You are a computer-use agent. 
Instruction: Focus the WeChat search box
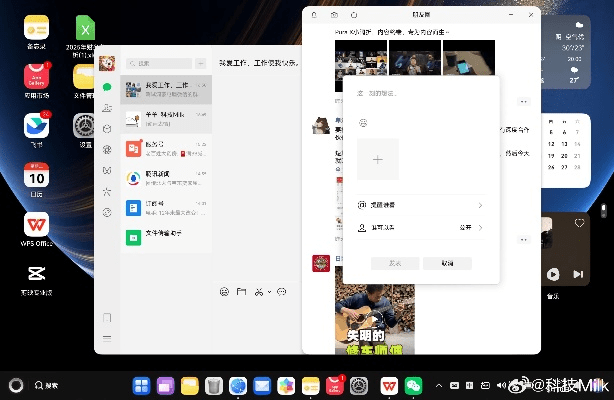pos(159,63)
